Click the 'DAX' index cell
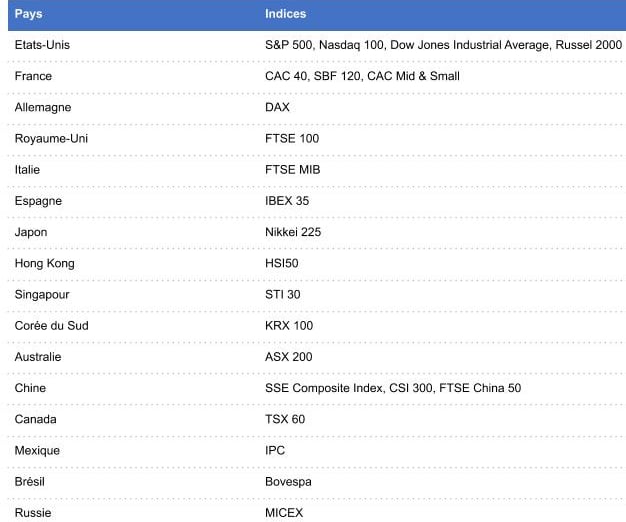This screenshot has width=626, height=522. [277, 107]
